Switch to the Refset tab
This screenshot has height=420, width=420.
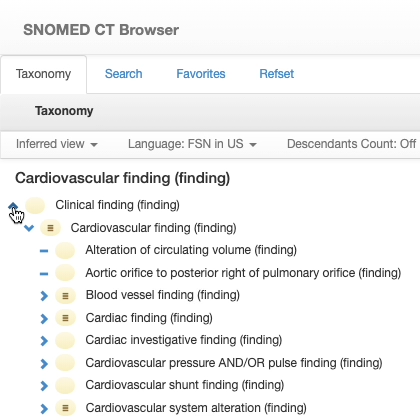277,74
